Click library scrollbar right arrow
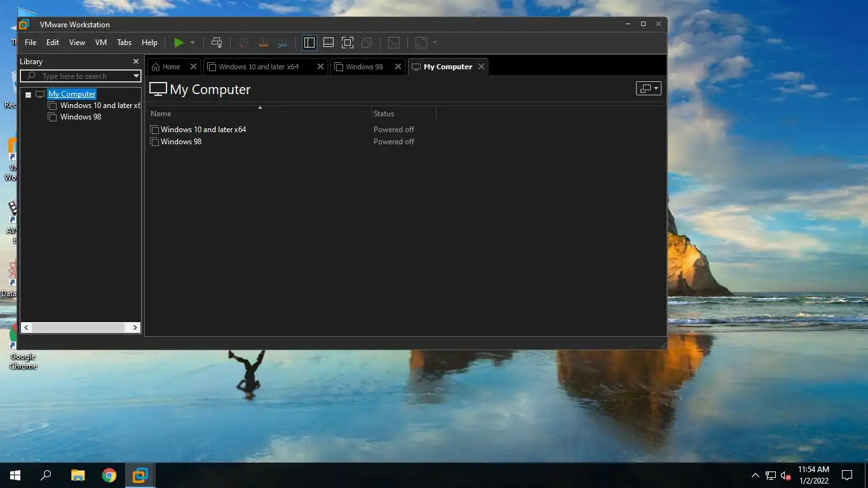 click(135, 327)
